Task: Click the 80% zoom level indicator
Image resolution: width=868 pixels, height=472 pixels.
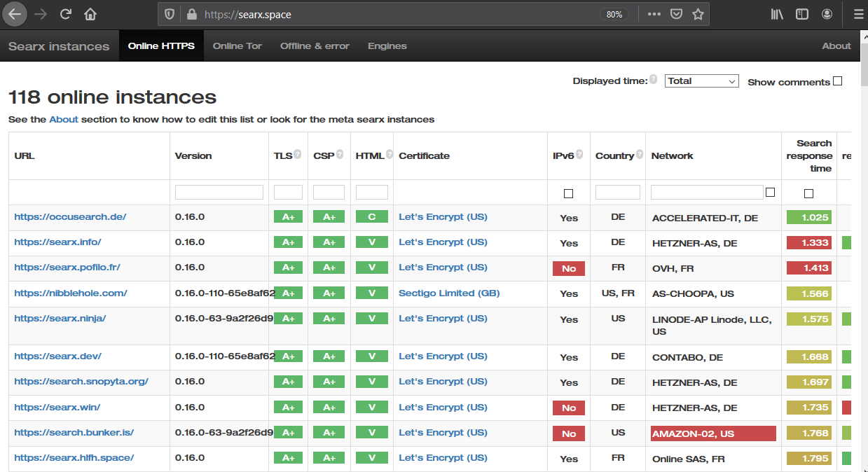Action: [614, 14]
